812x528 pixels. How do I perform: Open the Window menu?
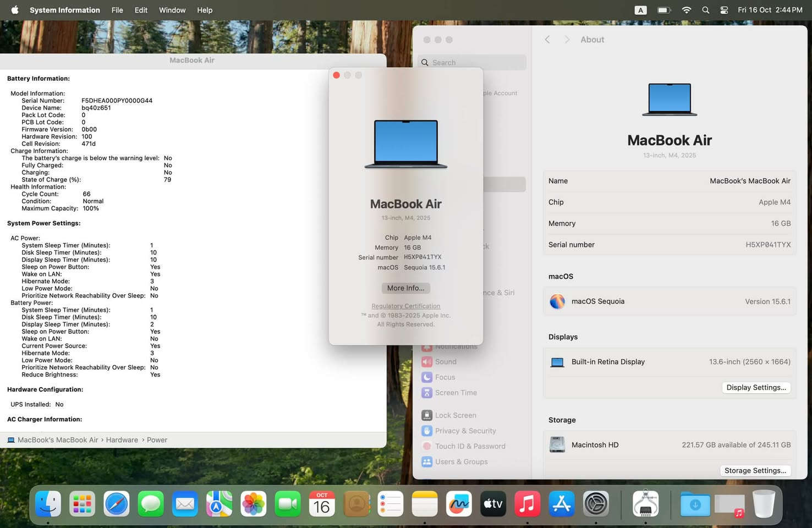point(172,10)
